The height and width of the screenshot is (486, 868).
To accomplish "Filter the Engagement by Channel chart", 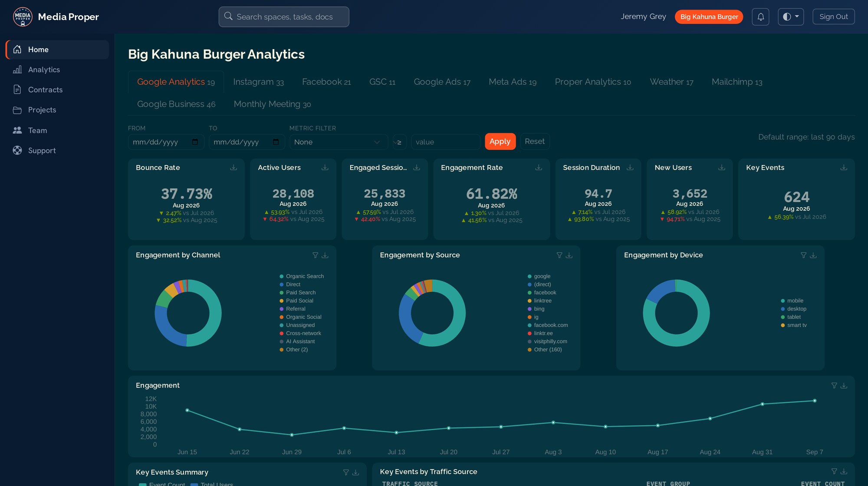I will coord(316,255).
